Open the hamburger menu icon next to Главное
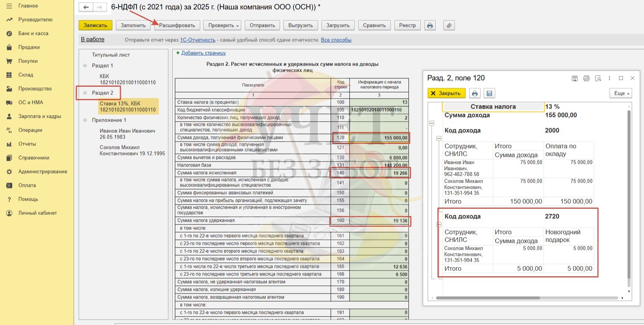 point(9,6)
